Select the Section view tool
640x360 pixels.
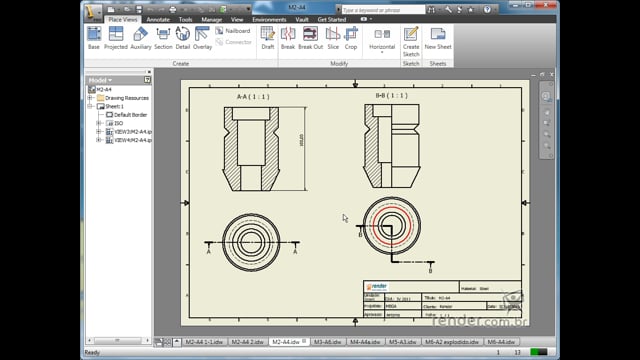tap(163, 38)
